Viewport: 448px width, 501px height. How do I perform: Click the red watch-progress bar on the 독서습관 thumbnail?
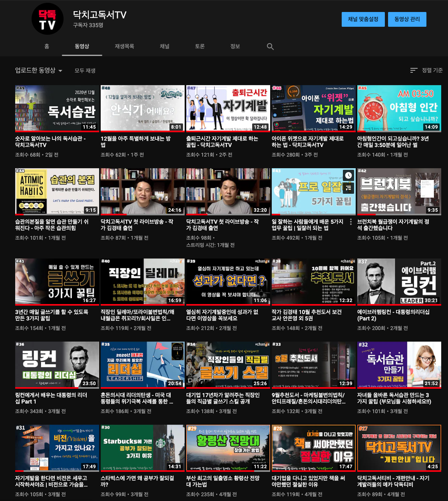click(x=57, y=132)
